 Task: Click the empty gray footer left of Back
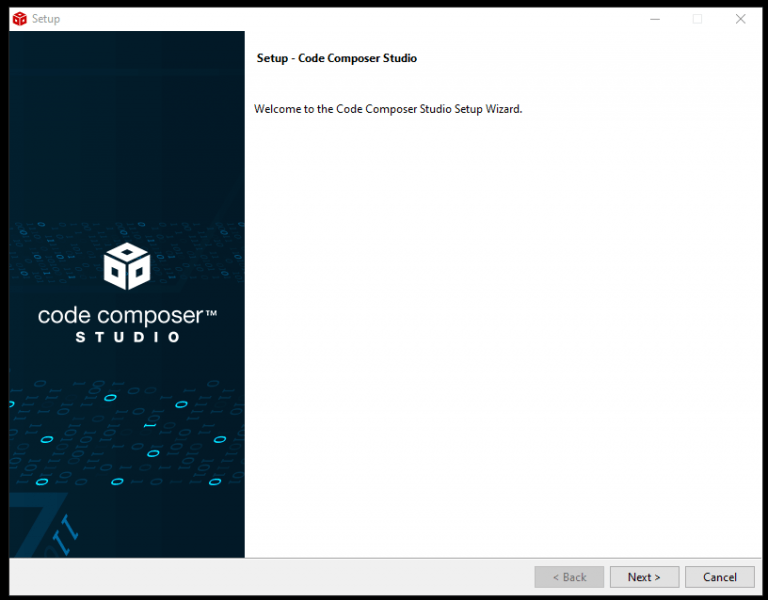(x=270, y=577)
